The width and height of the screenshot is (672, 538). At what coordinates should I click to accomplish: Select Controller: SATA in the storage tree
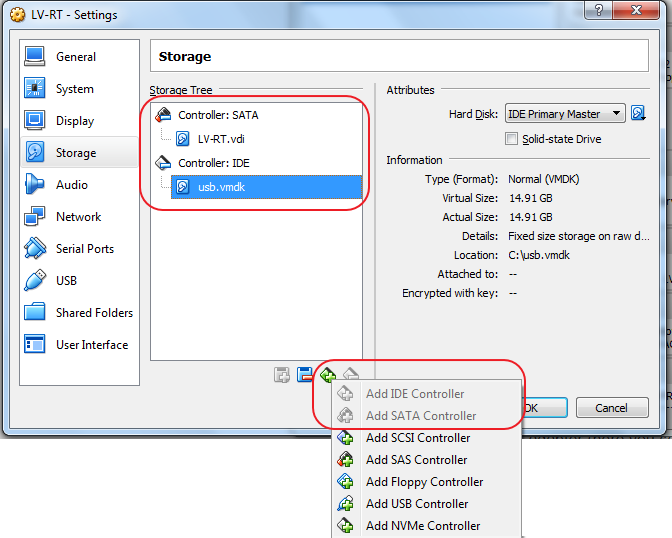pos(217,115)
